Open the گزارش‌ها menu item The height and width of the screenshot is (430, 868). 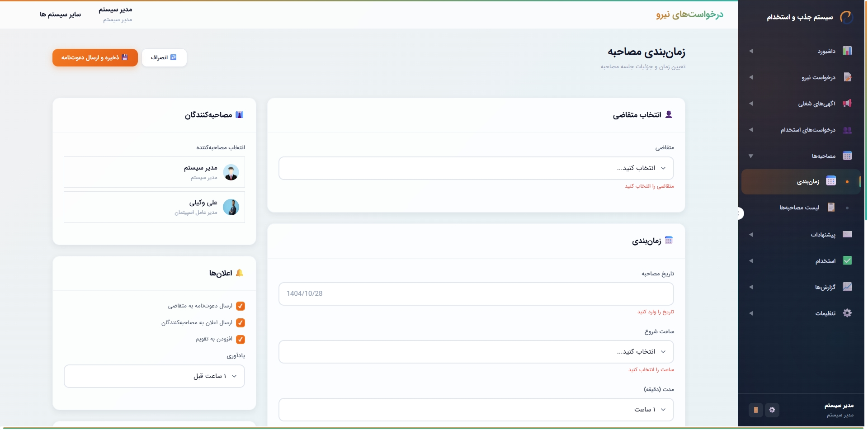point(801,287)
